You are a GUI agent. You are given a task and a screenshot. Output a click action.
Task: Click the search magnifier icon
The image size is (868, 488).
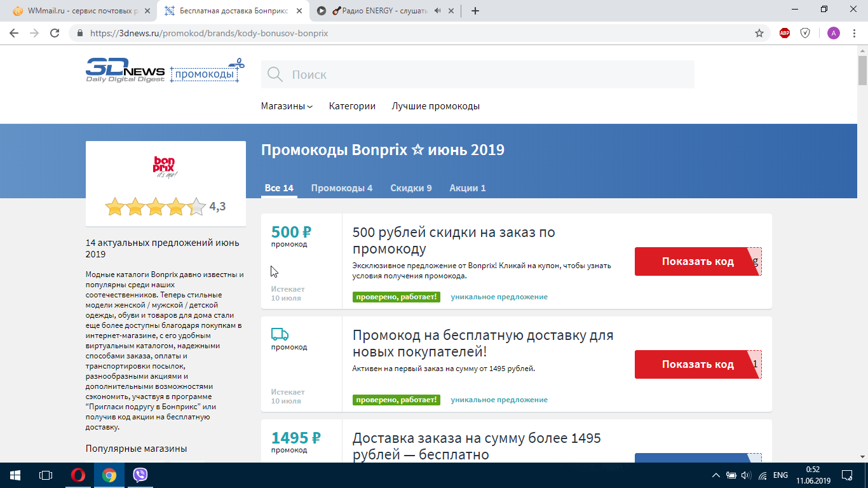pos(275,74)
